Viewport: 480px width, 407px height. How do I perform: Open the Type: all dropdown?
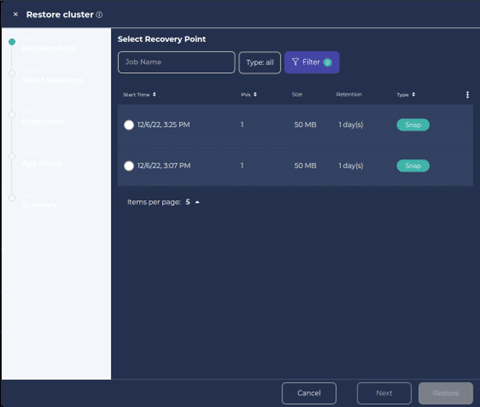(260, 62)
